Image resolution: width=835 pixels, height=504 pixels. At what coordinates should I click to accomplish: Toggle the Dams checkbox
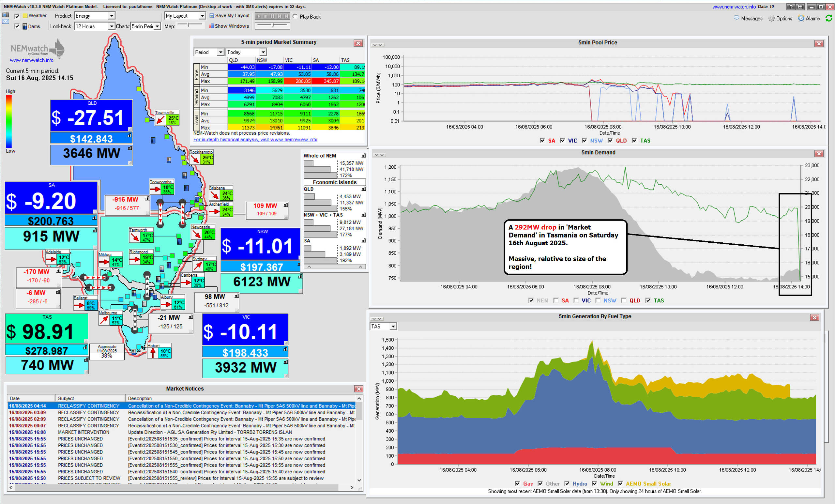pos(17,26)
